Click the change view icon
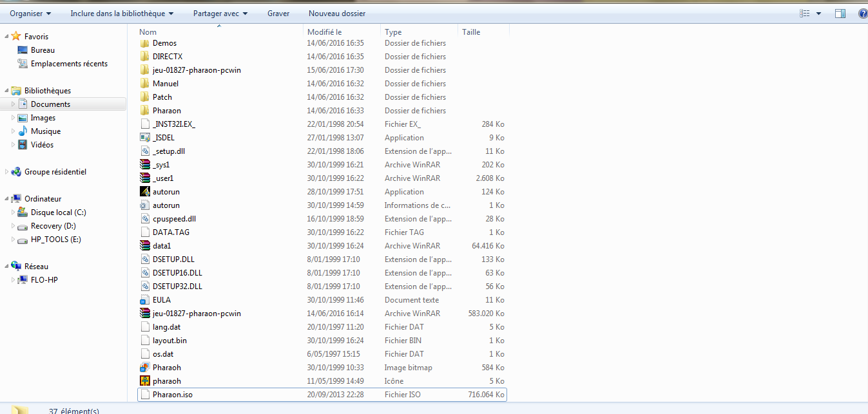This screenshot has width=868, height=414. click(805, 13)
